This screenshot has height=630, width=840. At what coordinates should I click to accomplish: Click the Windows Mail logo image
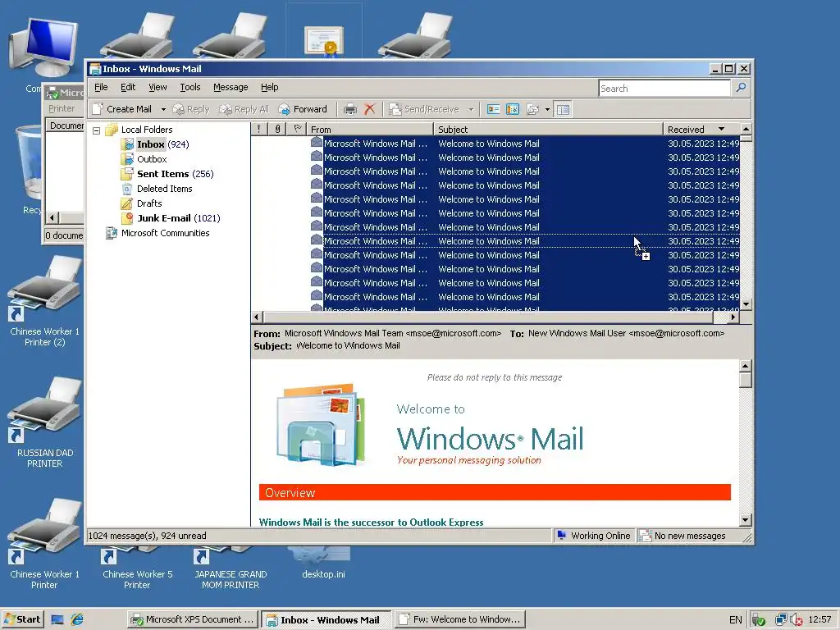[x=321, y=424]
